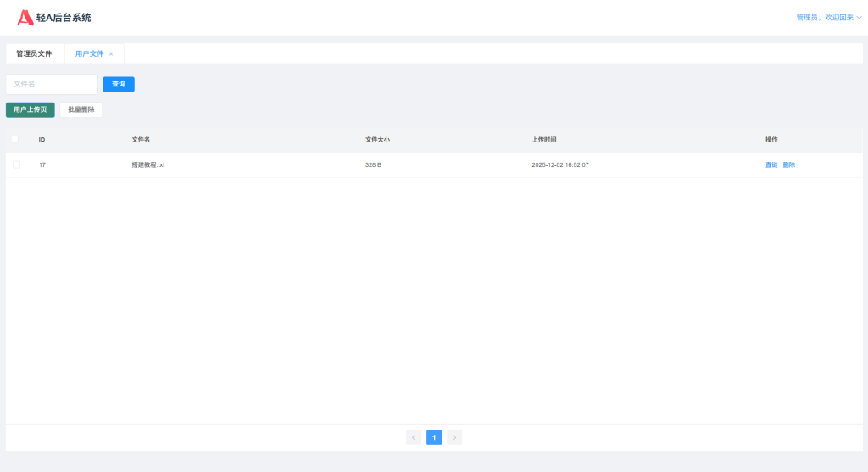Go to the previous page arrow
868x472 pixels.
click(x=414, y=437)
